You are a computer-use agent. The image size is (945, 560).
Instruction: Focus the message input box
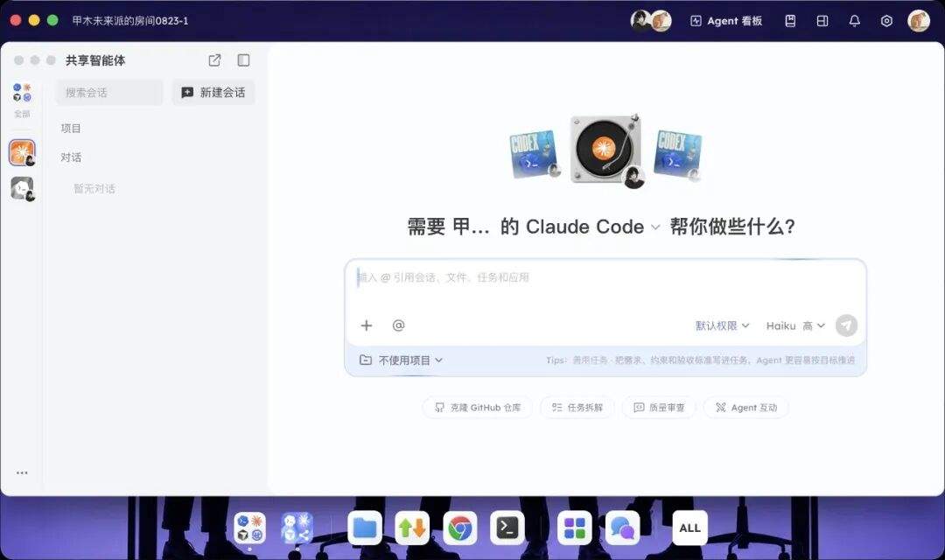click(605, 286)
